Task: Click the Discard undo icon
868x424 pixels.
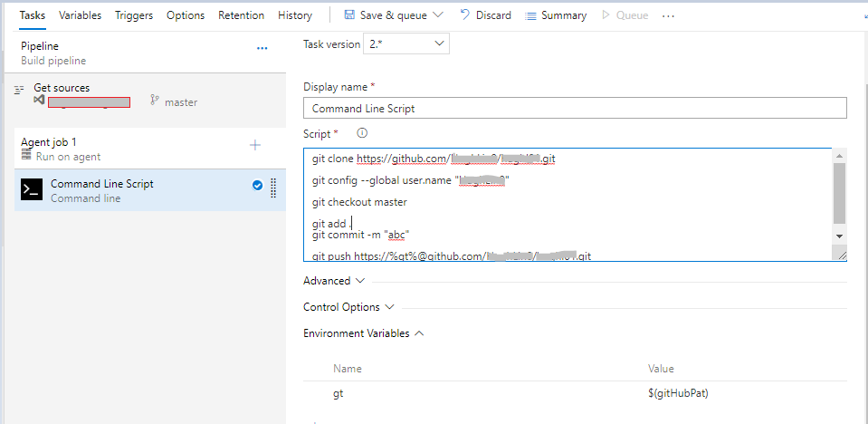Action: point(465,15)
